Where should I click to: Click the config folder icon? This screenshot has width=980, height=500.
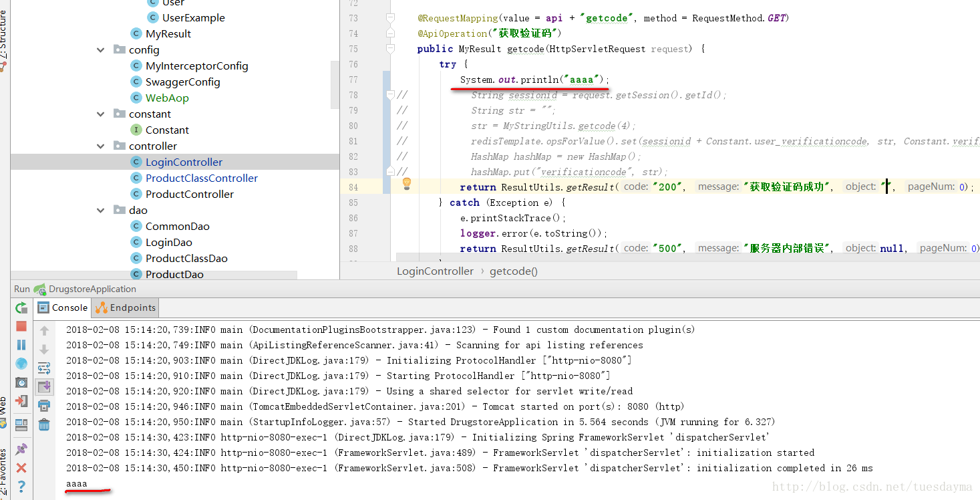[120, 49]
